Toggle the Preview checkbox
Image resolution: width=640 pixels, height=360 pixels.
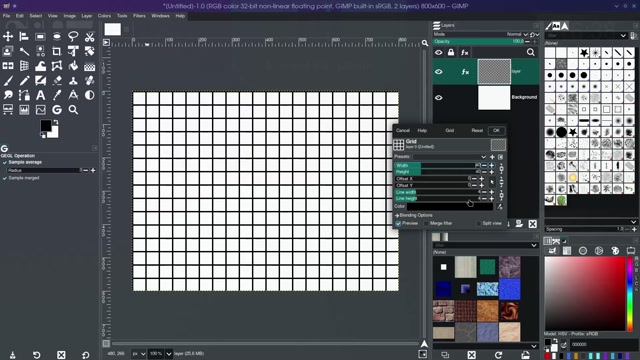coord(398,224)
